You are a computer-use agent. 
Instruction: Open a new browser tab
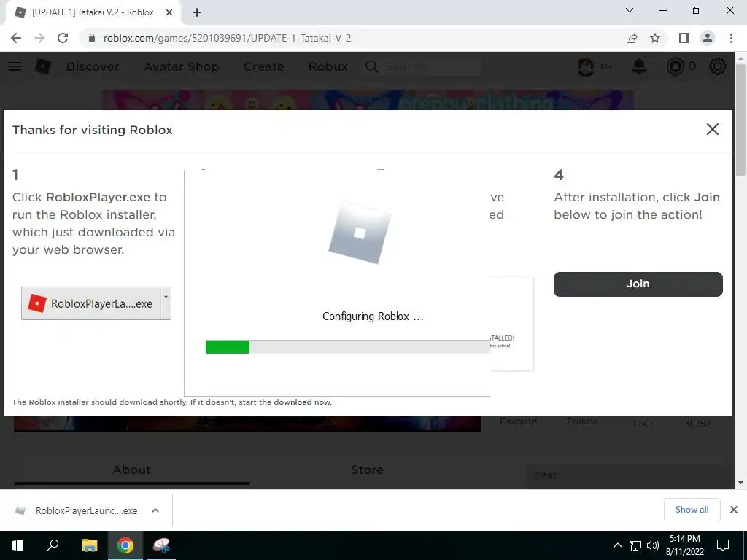(x=197, y=12)
